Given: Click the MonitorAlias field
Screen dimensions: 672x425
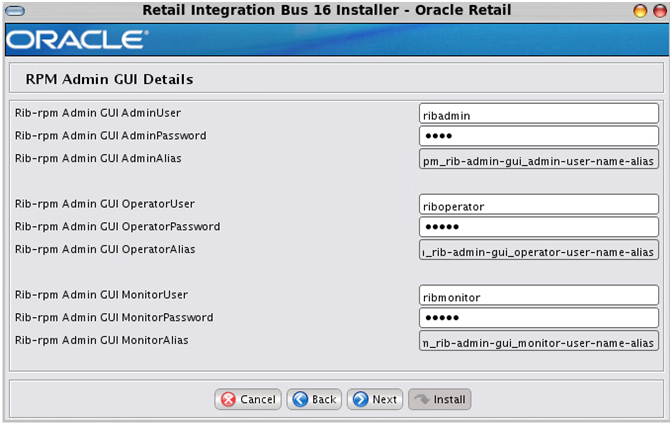Looking at the screenshot, I should pos(539,341).
